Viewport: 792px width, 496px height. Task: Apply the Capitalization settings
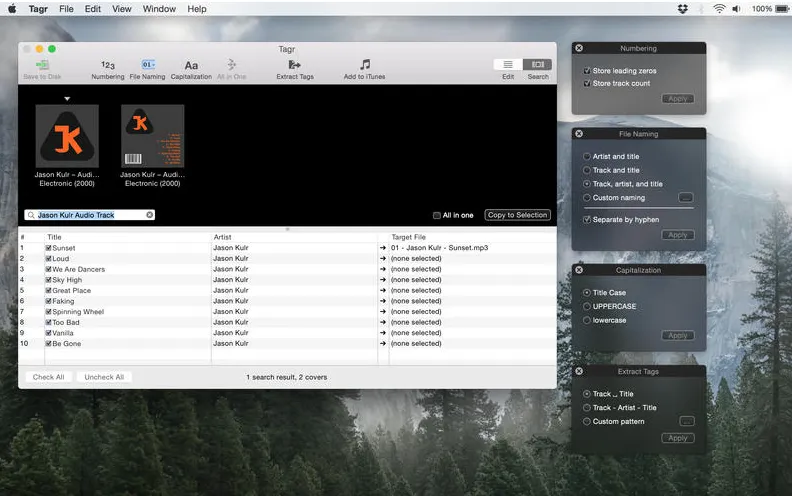point(677,335)
